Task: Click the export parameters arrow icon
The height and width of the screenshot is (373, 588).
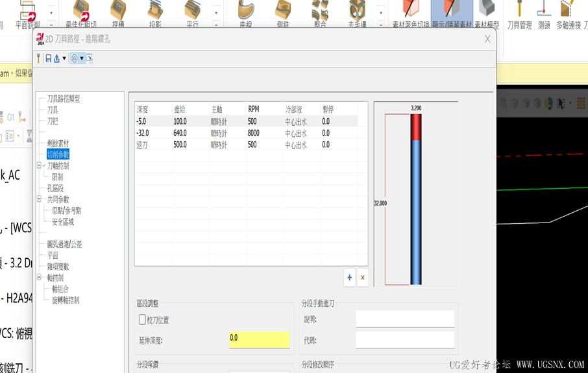Action: coord(56,58)
